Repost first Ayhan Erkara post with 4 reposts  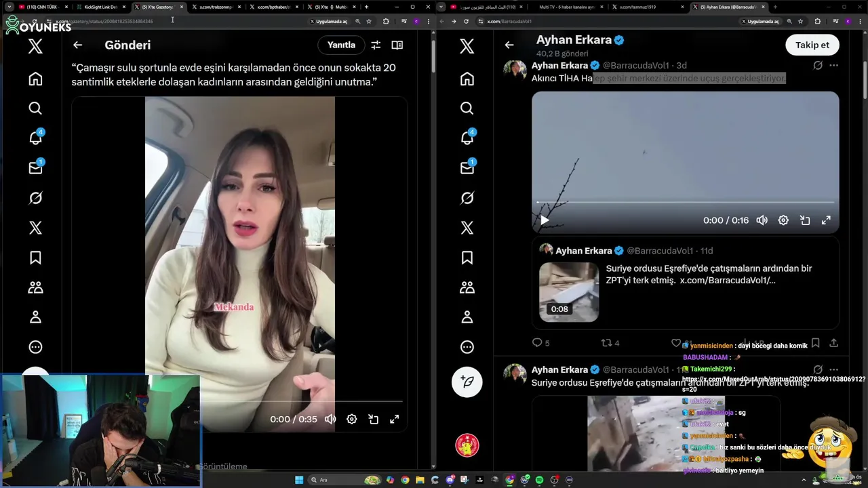[x=610, y=343]
